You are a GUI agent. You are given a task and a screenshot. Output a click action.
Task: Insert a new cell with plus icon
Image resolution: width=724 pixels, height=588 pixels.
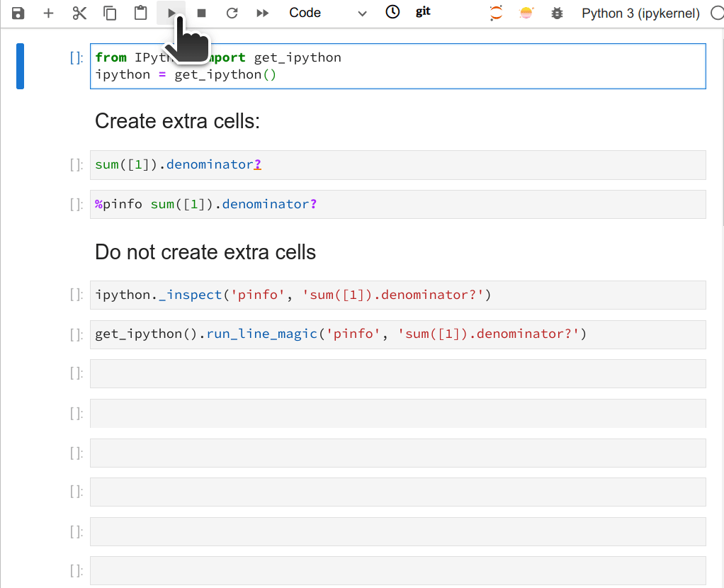click(48, 13)
